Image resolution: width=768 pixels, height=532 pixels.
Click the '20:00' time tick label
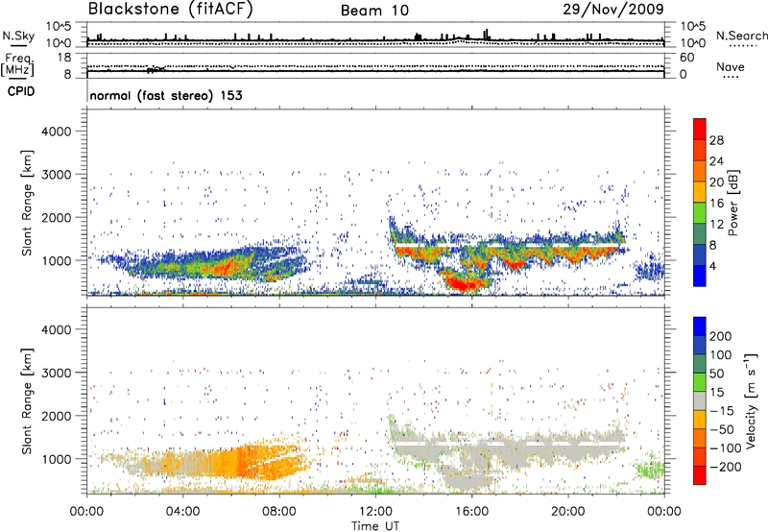567,512
